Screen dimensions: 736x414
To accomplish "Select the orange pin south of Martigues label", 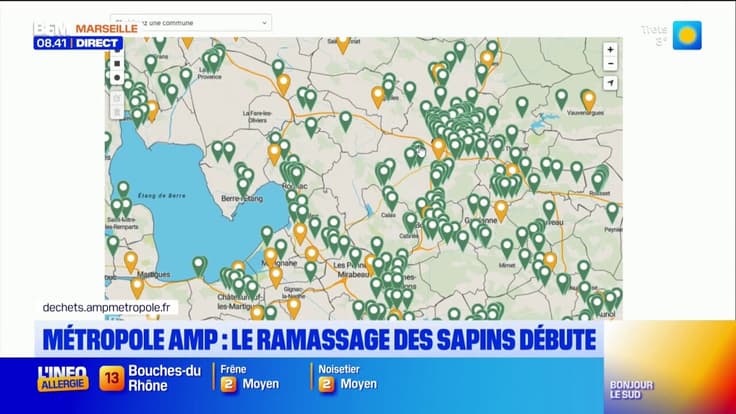I will (x=137, y=287).
